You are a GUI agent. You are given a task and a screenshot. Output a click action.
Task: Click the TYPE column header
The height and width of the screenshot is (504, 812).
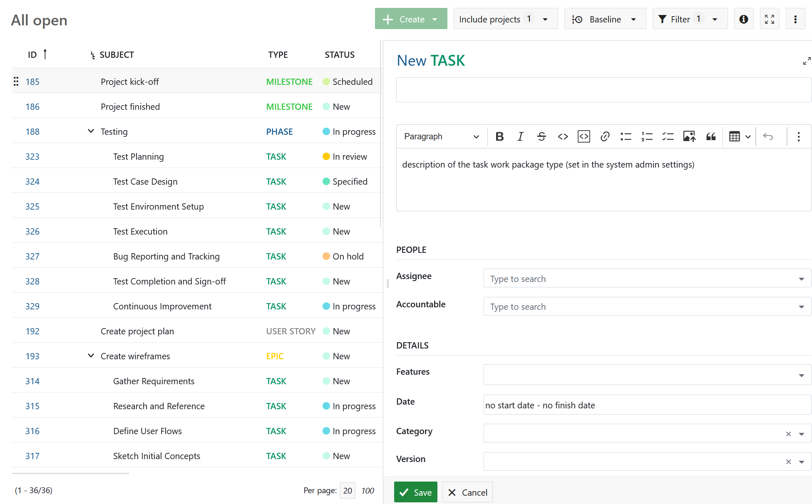point(278,55)
